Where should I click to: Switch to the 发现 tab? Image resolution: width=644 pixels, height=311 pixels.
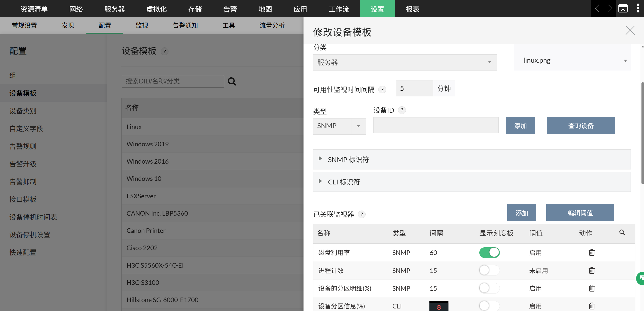[68, 25]
